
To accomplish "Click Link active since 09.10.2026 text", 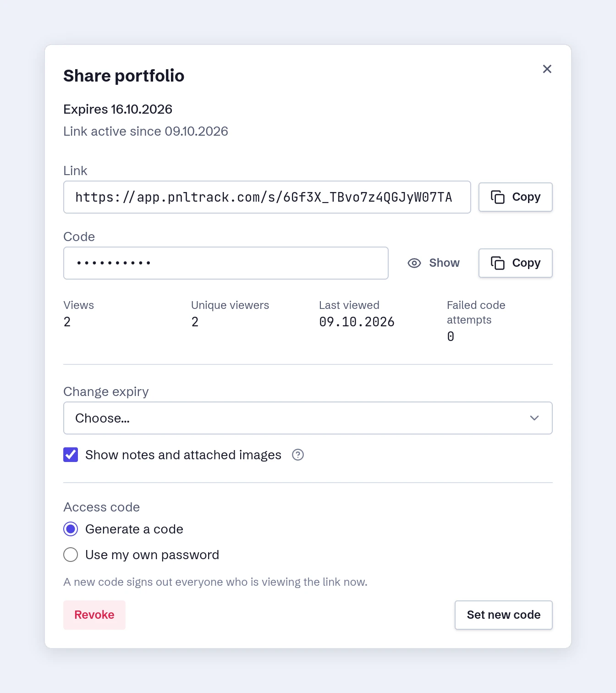I will (146, 131).
